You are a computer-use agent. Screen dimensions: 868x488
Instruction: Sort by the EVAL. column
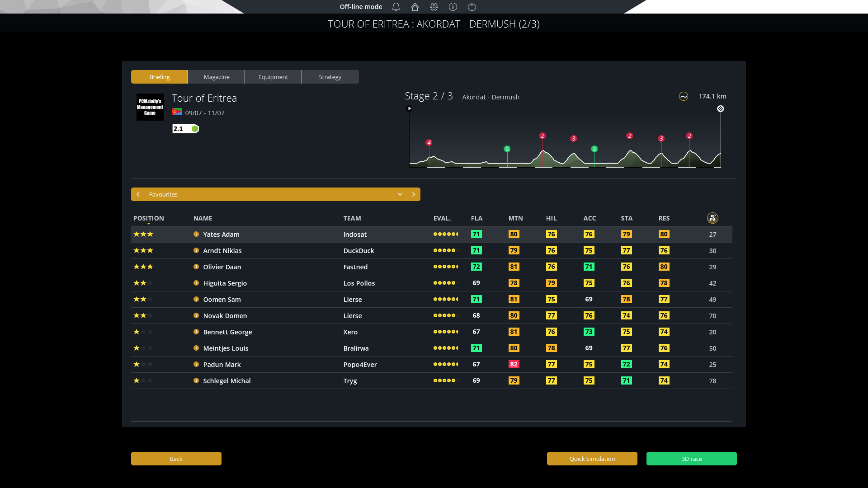pyautogui.click(x=442, y=218)
